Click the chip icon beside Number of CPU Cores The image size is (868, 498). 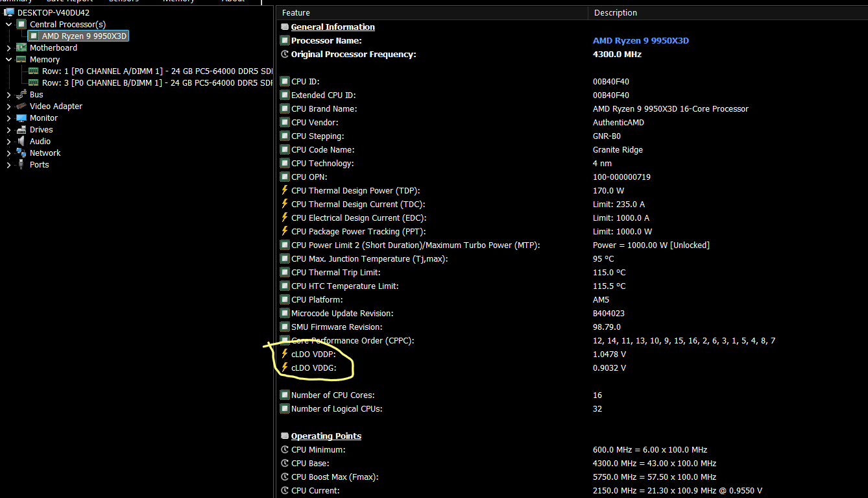tap(284, 395)
